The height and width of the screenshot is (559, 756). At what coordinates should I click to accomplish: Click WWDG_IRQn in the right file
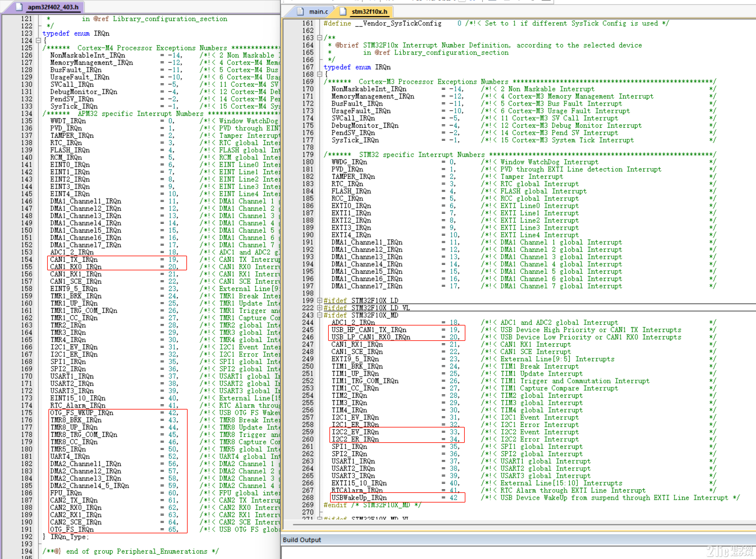tap(349, 162)
